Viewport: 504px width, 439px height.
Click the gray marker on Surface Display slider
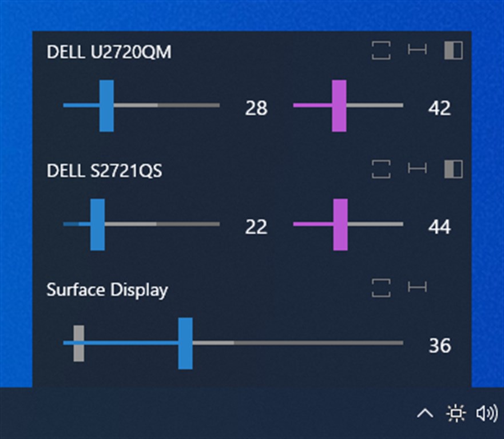(79, 343)
